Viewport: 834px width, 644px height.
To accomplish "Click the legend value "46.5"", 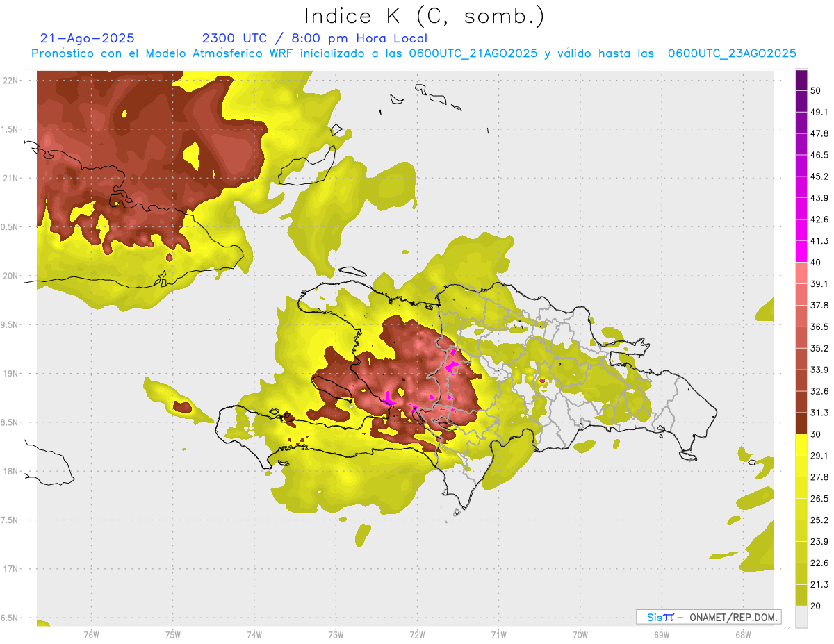I will click(x=819, y=155).
